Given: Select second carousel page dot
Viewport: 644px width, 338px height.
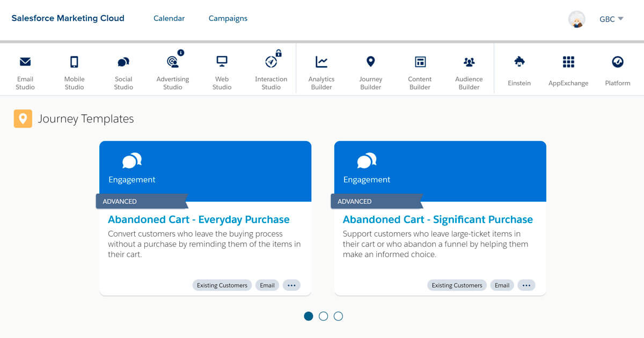Looking at the screenshot, I should (323, 316).
